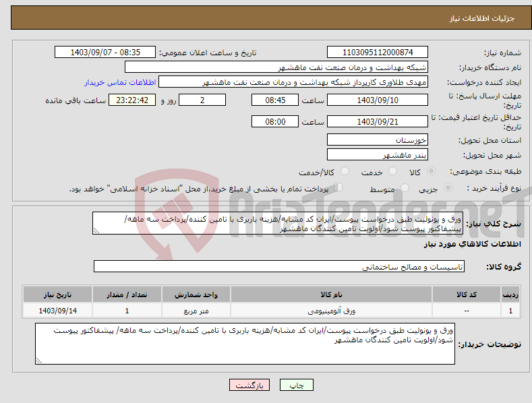This screenshot has width=532, height=403.
Task: Click the response deadline date 1403/09/10
Action: pos(378,100)
